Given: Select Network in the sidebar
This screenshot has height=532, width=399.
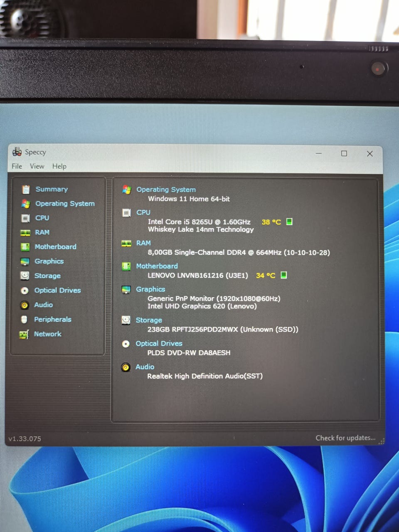Looking at the screenshot, I should [x=48, y=334].
